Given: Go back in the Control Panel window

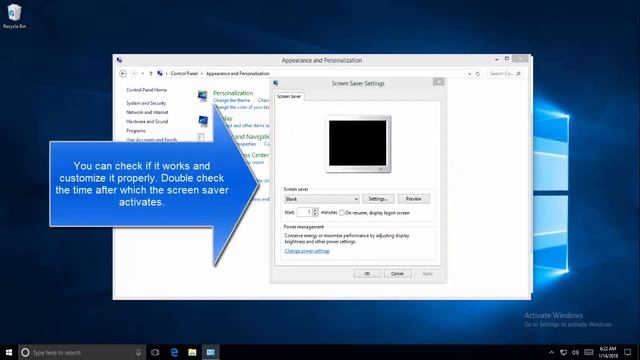Looking at the screenshot, I should click(123, 73).
